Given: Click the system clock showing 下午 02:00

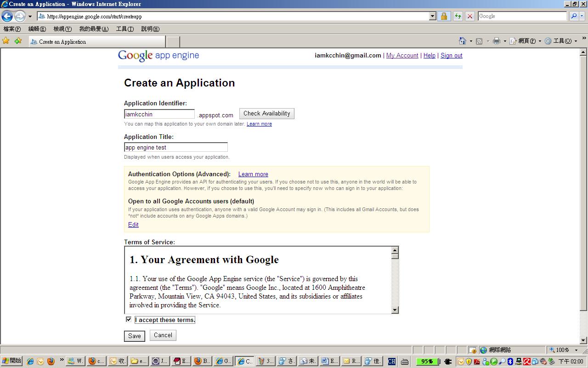Looking at the screenshot, I should pos(571,362).
